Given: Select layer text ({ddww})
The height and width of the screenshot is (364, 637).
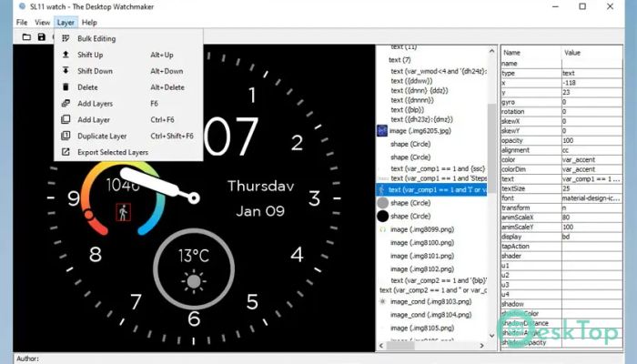Looking at the screenshot, I should (x=411, y=81).
